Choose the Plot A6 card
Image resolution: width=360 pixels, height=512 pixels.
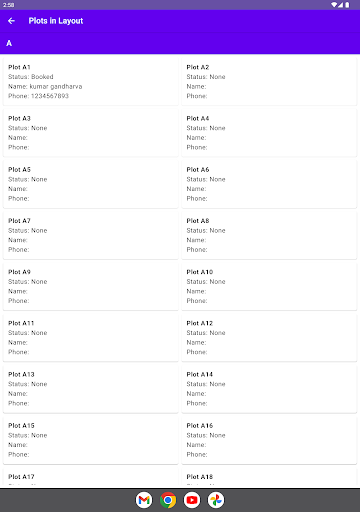pos(269,184)
